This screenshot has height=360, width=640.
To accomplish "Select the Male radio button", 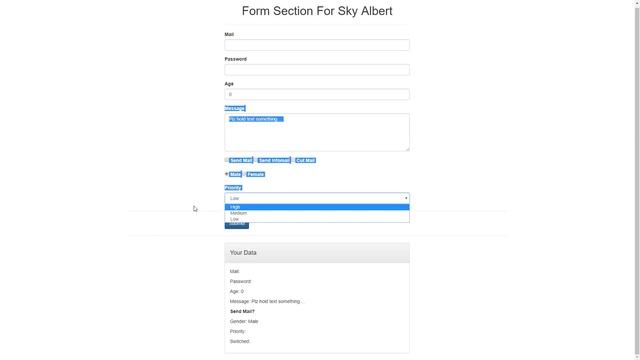I will click(227, 174).
